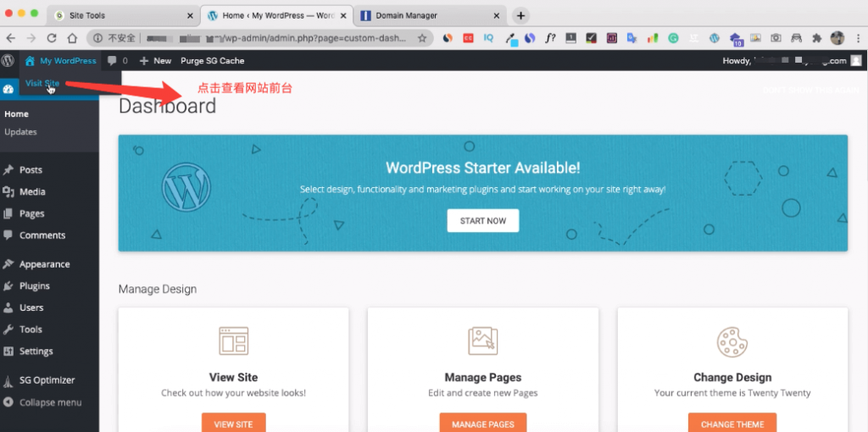Image resolution: width=868 pixels, height=432 pixels.
Task: Click the View Site layout icon
Action: pyautogui.click(x=234, y=341)
